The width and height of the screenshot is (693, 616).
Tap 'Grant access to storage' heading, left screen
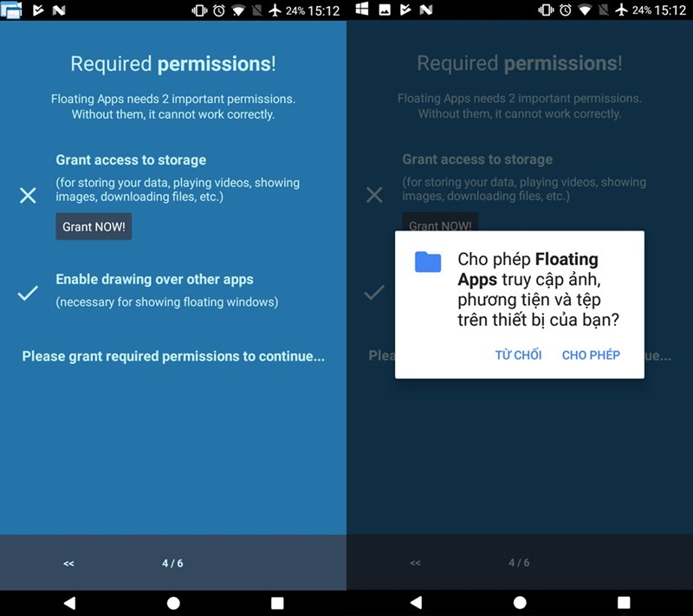click(x=131, y=159)
